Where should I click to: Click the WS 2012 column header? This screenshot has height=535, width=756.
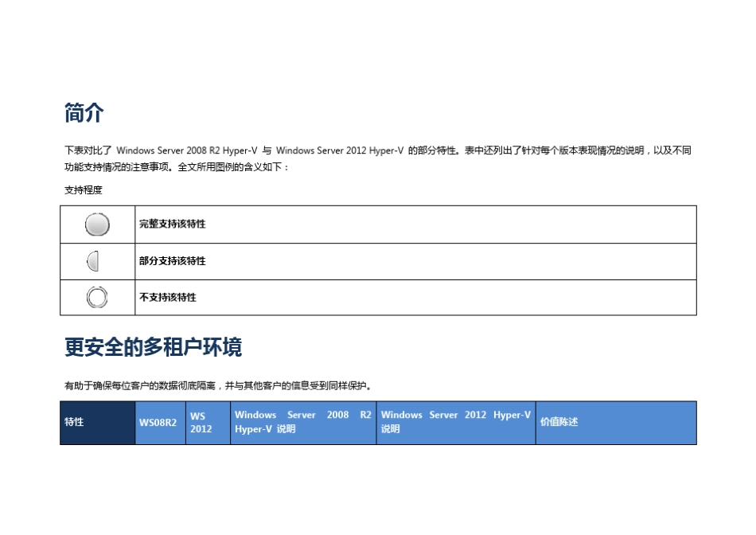[x=208, y=423]
